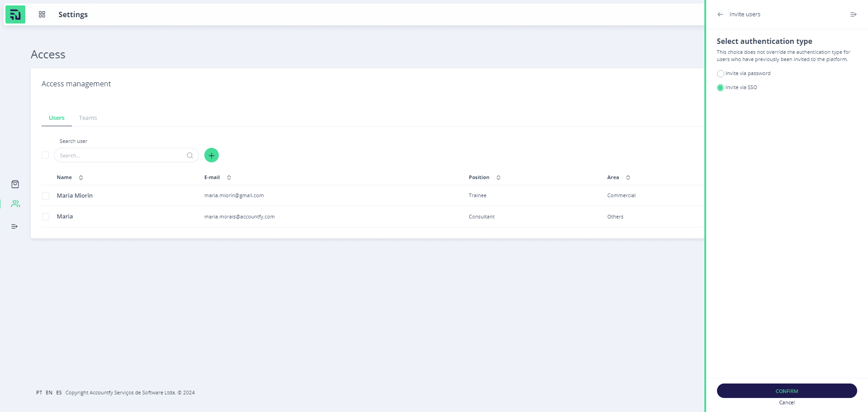868x412 pixels.
Task: Click the Others area cell
Action: pyautogui.click(x=615, y=217)
